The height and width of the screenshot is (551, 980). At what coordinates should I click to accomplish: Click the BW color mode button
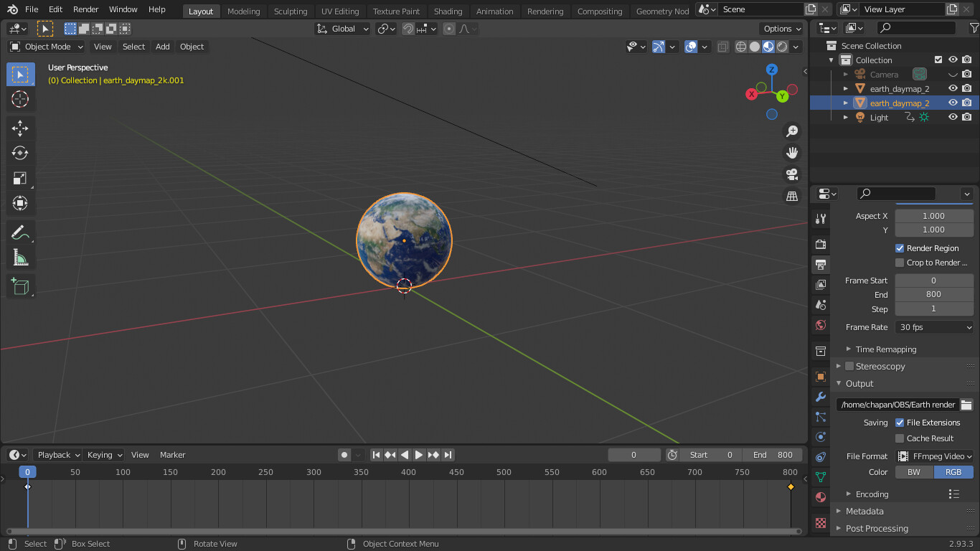click(914, 472)
